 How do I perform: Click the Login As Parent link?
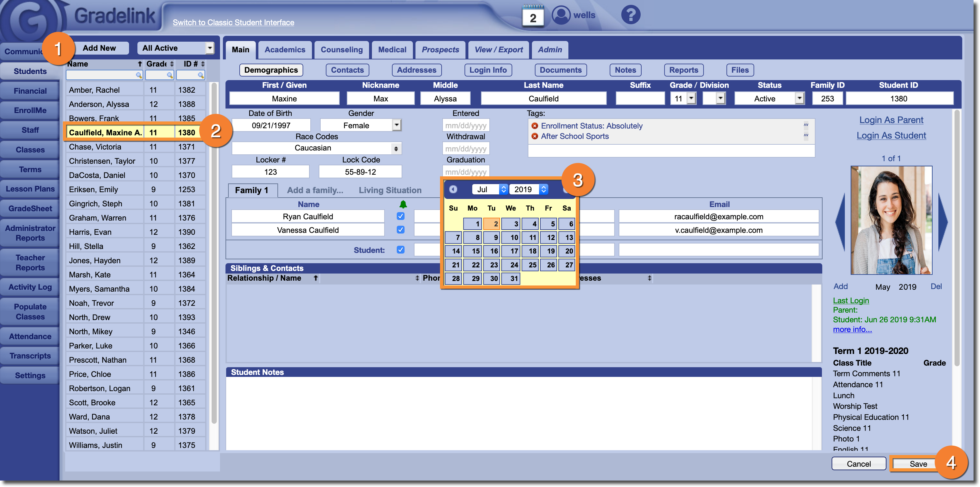[x=891, y=120]
